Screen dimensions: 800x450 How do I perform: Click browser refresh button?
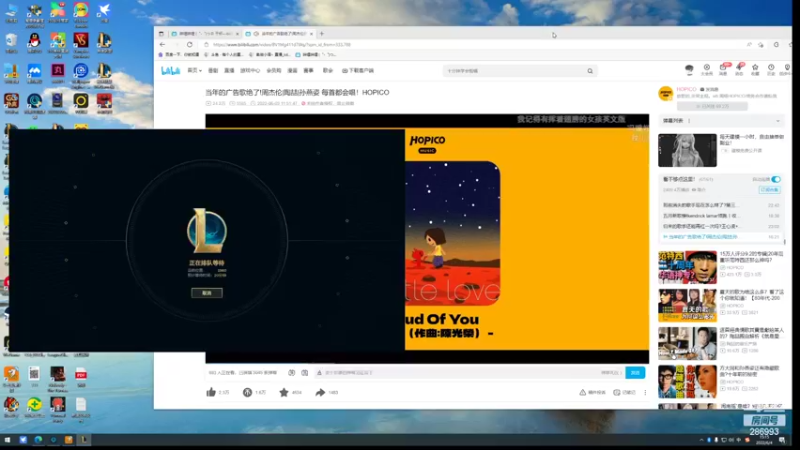[189, 44]
